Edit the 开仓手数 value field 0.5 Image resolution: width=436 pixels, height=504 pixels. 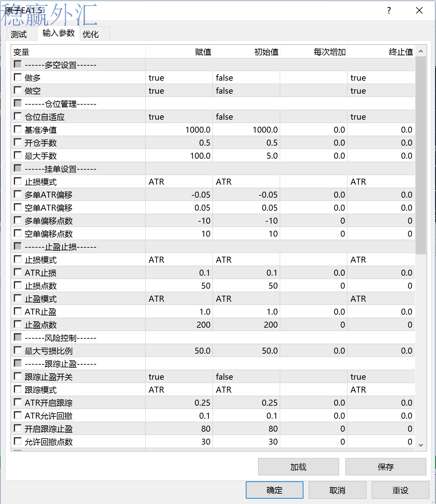point(179,143)
